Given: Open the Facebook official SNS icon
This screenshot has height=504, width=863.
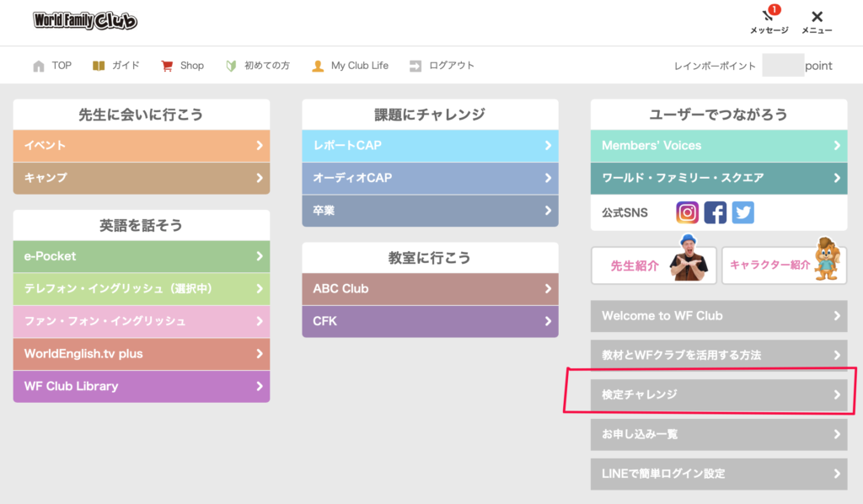Looking at the screenshot, I should [x=715, y=212].
